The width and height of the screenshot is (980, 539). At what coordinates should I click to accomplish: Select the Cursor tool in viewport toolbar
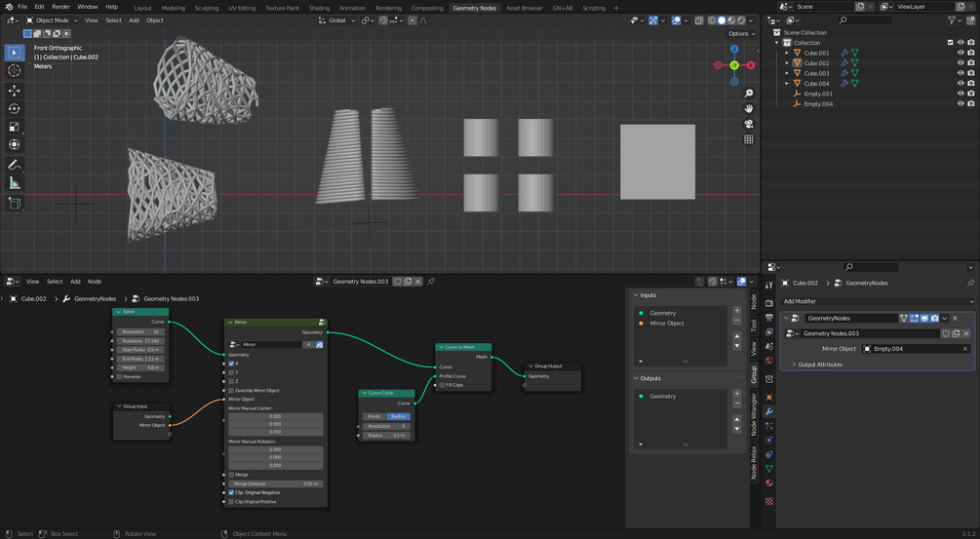coord(14,70)
